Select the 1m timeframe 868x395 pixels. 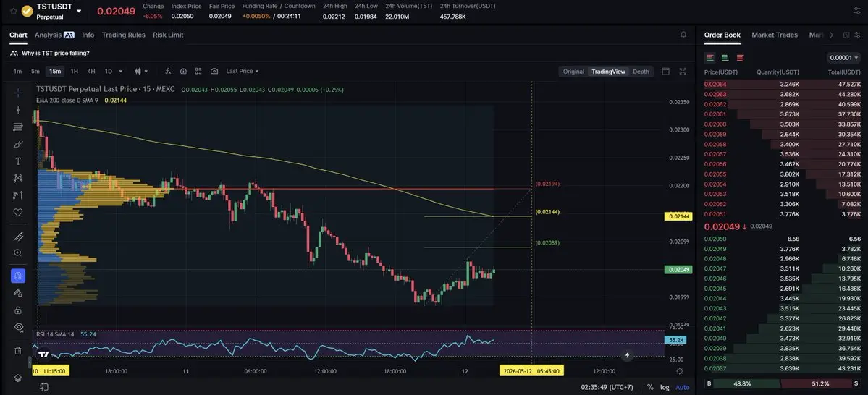[17, 72]
